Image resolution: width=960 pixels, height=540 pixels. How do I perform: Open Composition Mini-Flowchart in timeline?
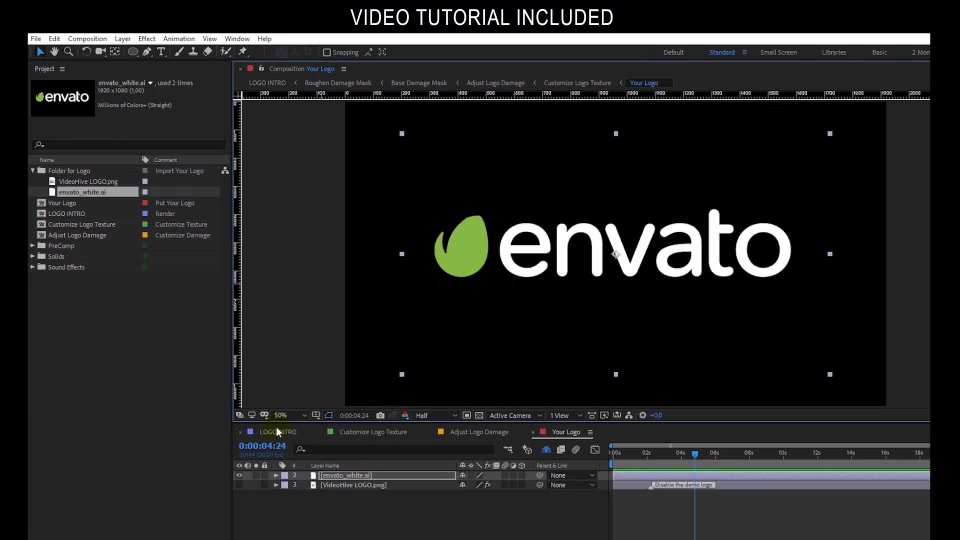[x=508, y=449]
